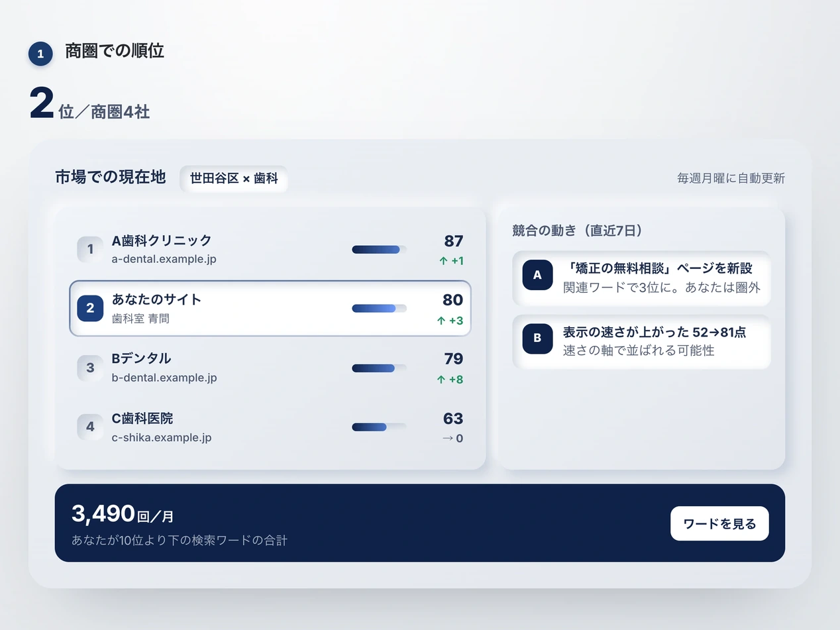Screen dimensions: 840x630
Task: Click the 競合の動き（直近7日） heading
Action: pyautogui.click(x=578, y=231)
